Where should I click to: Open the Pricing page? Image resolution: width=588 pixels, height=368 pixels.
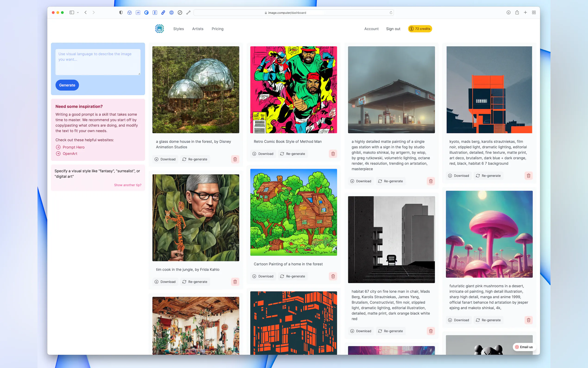click(x=217, y=29)
